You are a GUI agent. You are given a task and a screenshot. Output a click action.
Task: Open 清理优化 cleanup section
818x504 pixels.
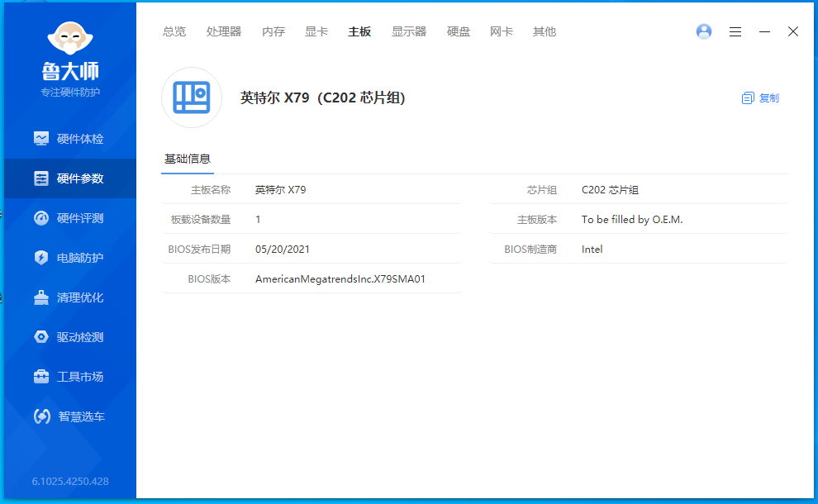click(x=70, y=297)
